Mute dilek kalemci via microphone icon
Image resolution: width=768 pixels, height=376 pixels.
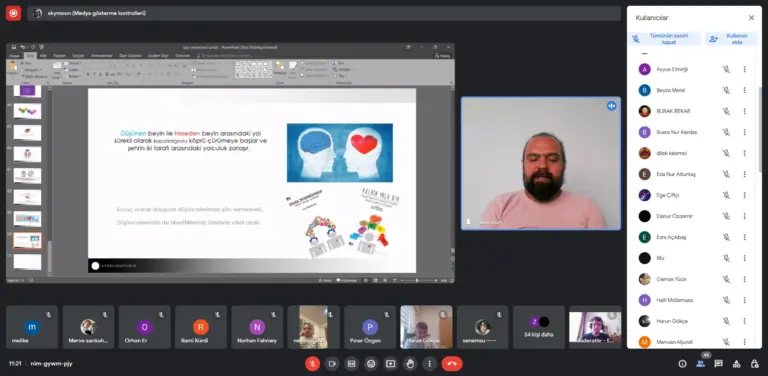pos(726,153)
